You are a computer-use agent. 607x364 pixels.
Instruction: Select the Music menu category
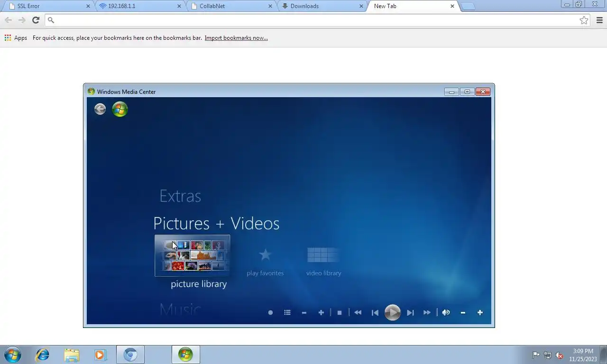(180, 310)
